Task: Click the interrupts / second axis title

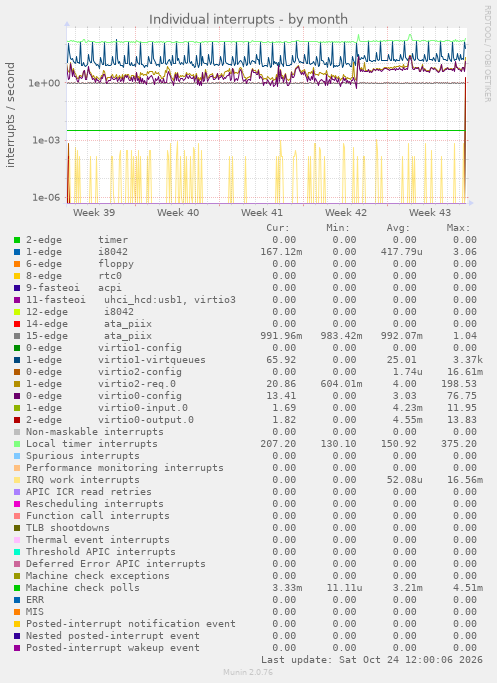Action: 10,115
